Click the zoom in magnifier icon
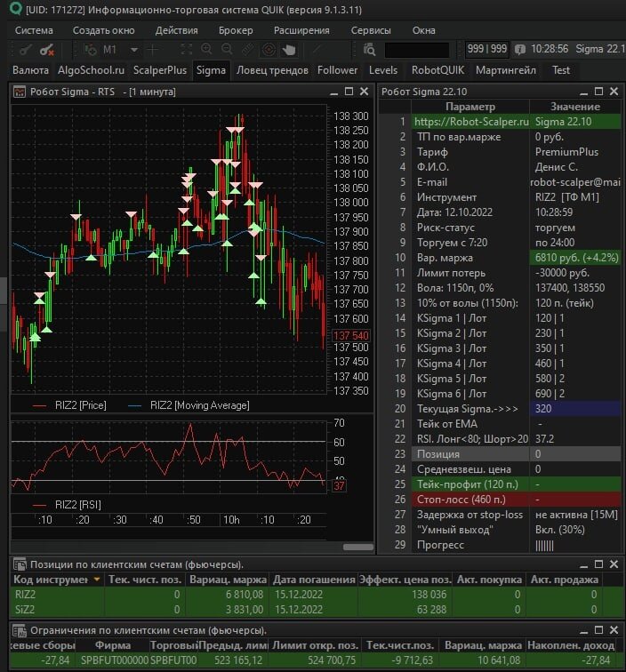Screen dimensions: 626x672 tap(206, 49)
